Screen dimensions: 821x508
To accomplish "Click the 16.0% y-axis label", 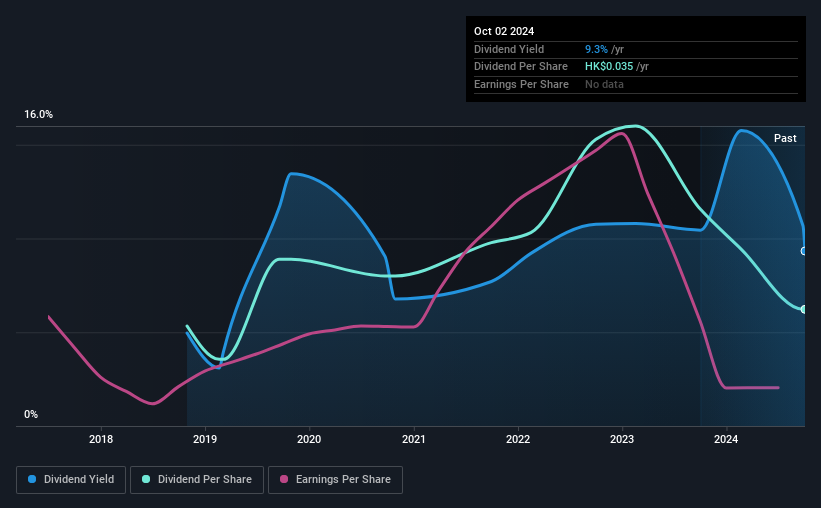I will [x=38, y=115].
